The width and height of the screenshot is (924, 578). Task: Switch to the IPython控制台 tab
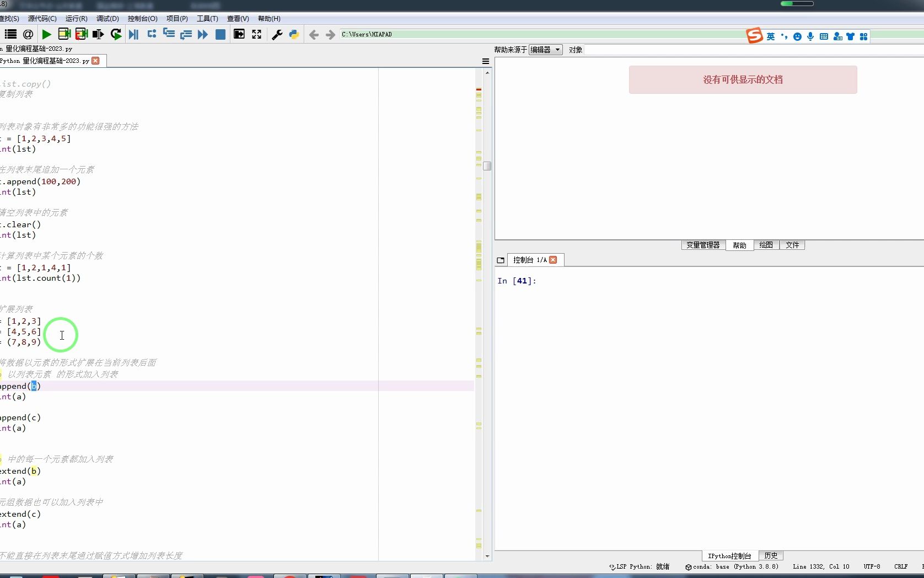click(729, 556)
